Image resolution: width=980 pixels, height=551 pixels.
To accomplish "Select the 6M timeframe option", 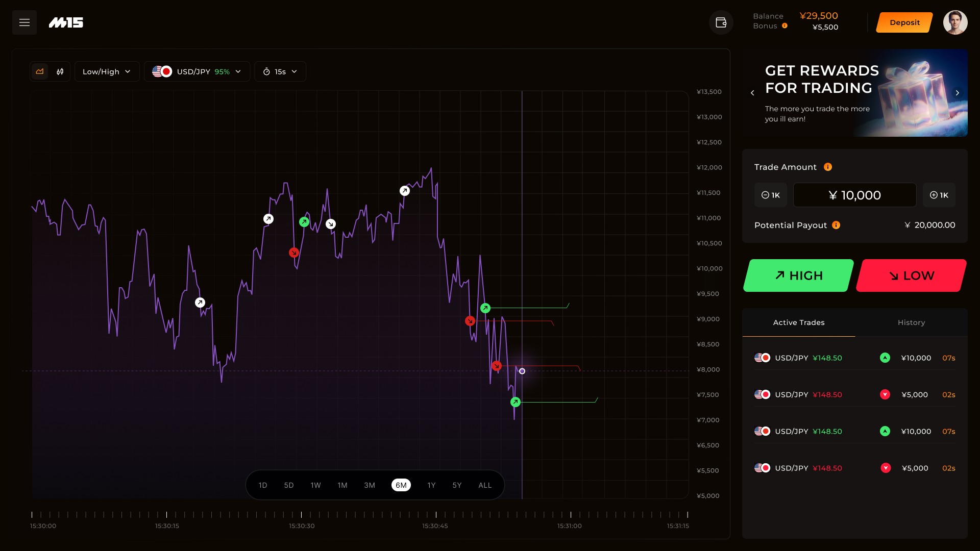I will coord(401,485).
